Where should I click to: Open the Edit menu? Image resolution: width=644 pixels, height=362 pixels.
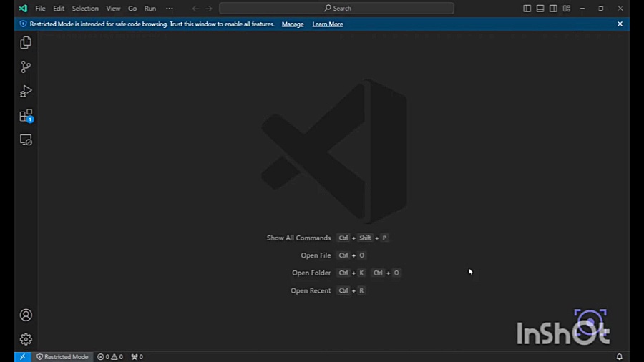pyautogui.click(x=59, y=8)
